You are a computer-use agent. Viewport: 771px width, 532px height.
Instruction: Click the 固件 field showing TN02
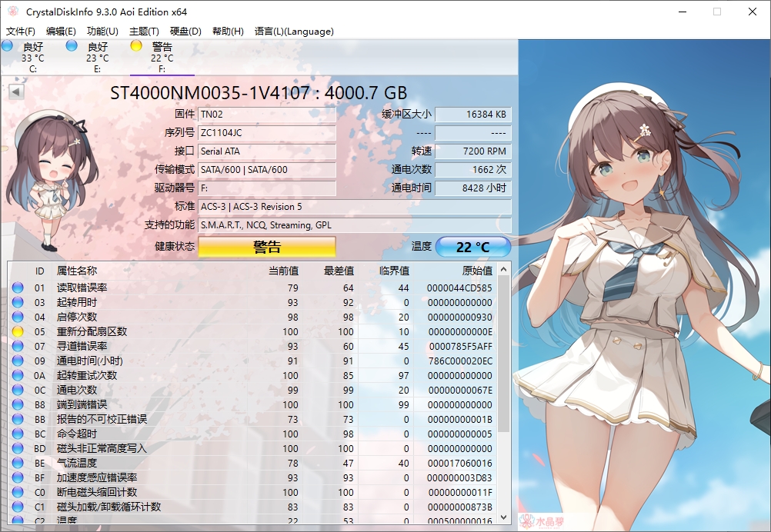click(267, 115)
